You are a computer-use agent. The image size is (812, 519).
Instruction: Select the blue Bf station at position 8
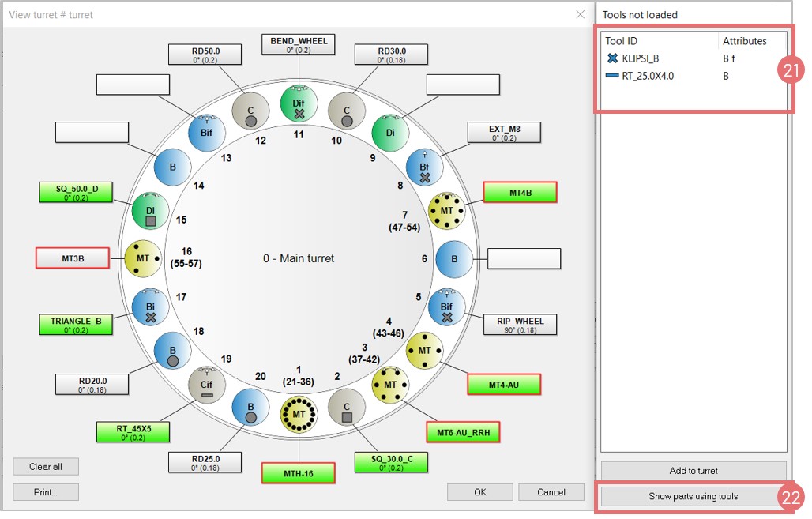pyautogui.click(x=424, y=167)
